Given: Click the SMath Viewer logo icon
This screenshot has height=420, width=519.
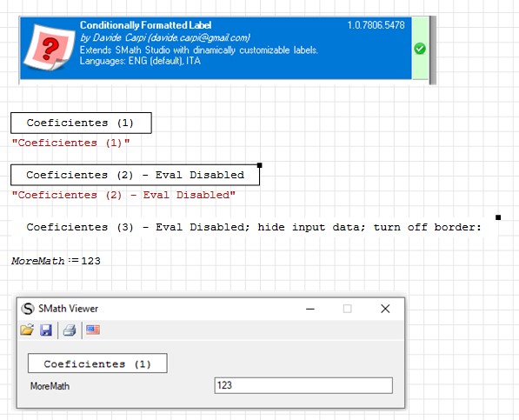Looking at the screenshot, I should tap(28, 309).
